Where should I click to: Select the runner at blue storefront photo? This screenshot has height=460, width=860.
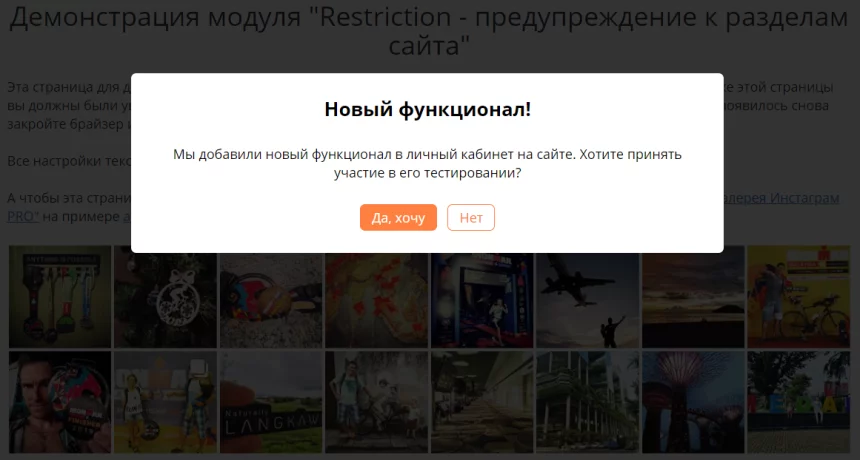481,296
